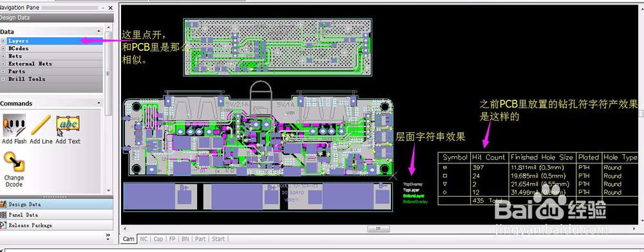
Task: Click the 397 hit count cell
Action: coord(478,168)
